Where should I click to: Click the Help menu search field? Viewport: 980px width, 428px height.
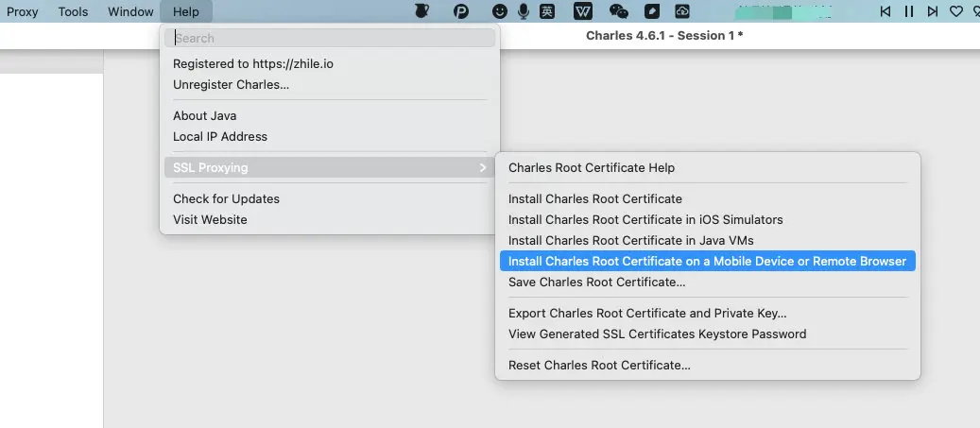(330, 38)
